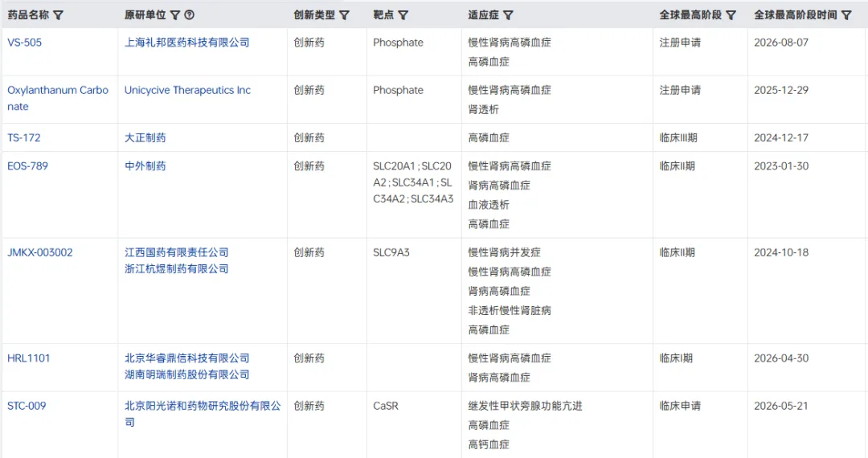Image resolution: width=868 pixels, height=458 pixels.
Task: Open company link 浙江杭煜制药有限公司
Action: [177, 269]
